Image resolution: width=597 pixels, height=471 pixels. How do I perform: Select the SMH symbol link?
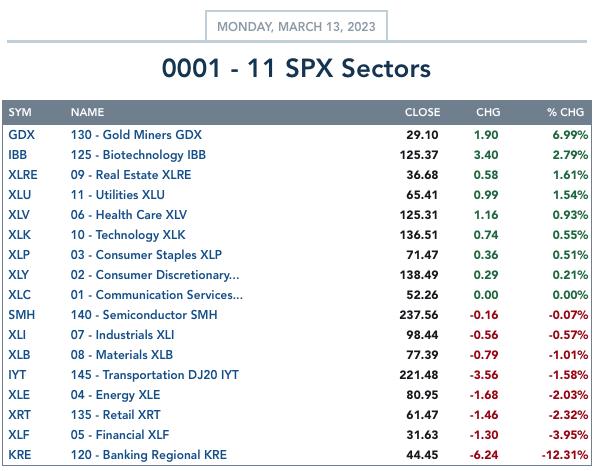pyautogui.click(x=21, y=315)
